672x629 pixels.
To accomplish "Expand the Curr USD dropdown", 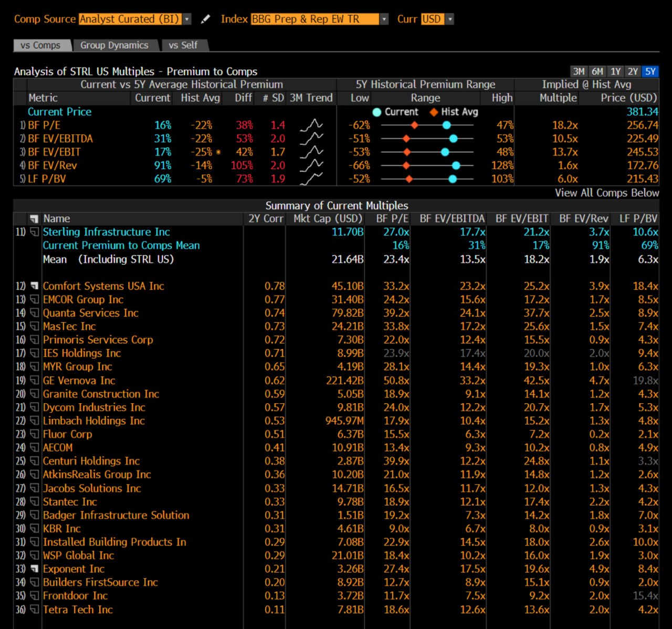I will click(x=450, y=18).
